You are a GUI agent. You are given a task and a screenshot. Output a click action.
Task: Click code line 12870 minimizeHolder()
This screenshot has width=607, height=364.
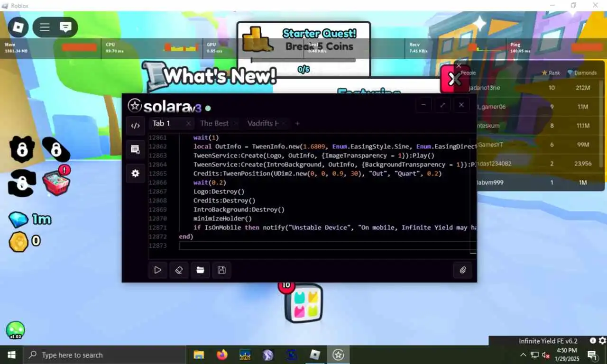tap(222, 218)
